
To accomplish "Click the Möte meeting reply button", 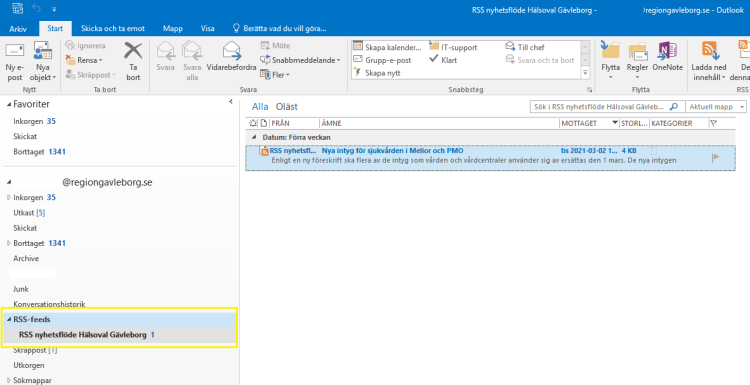I will (276, 46).
